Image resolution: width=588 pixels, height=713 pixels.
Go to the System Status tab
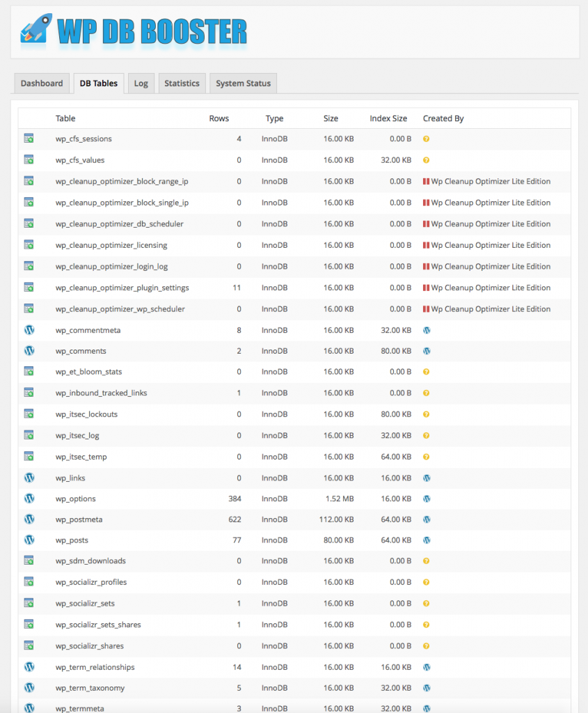click(x=243, y=84)
